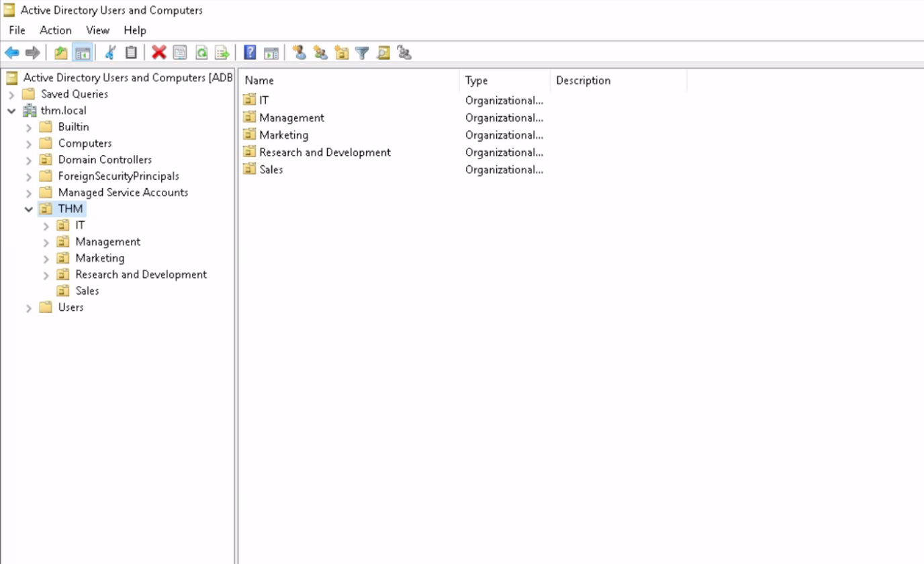Viewport: 924px width, 564px height.
Task: Expand the IT OU in tree
Action: click(x=46, y=226)
